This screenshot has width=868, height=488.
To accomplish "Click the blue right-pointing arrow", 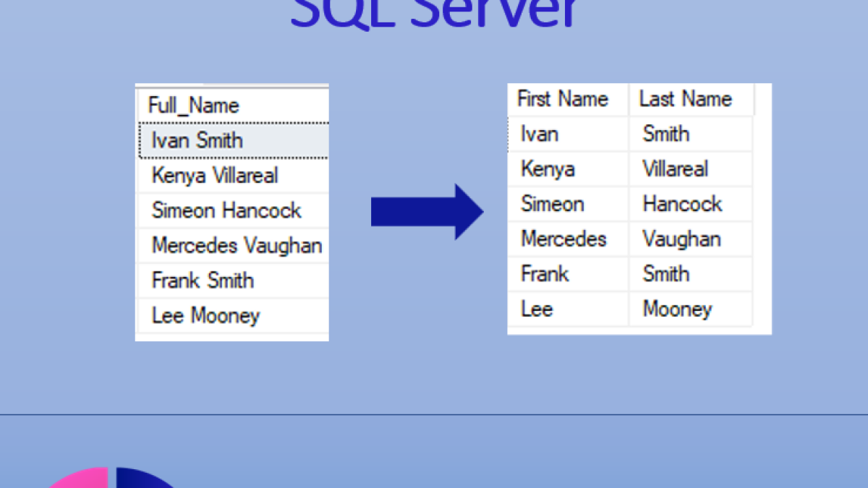I will pos(427,211).
